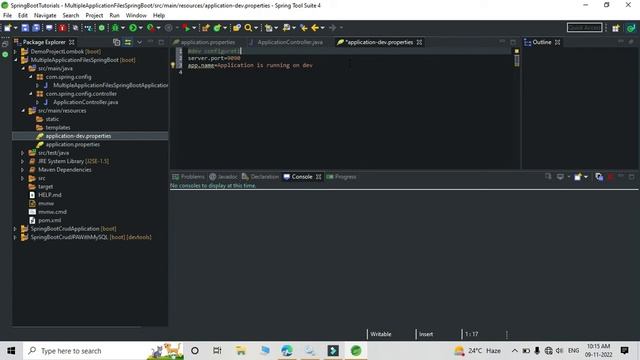The image size is (640, 360).
Task: Select the templates folder in the tree
Action: click(x=58, y=127)
